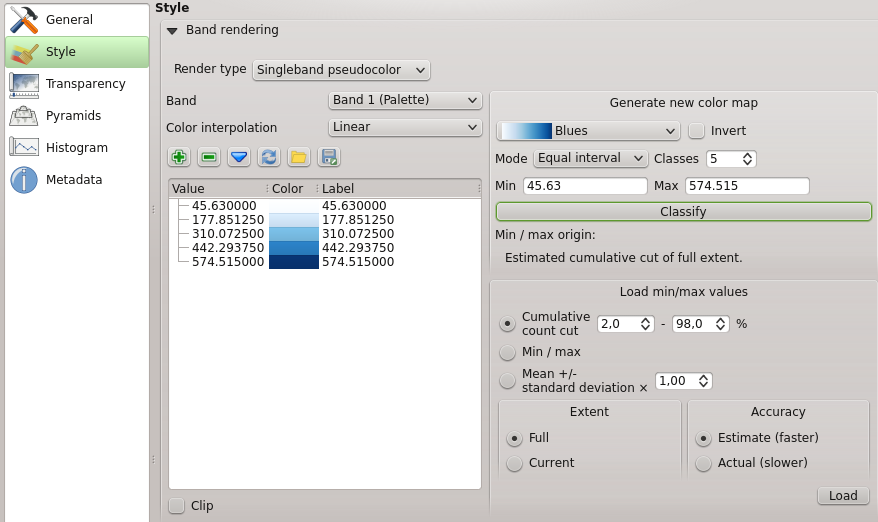Screen dimensions: 878x522
Task: Switch to the Metadata tab
Action: point(73,179)
